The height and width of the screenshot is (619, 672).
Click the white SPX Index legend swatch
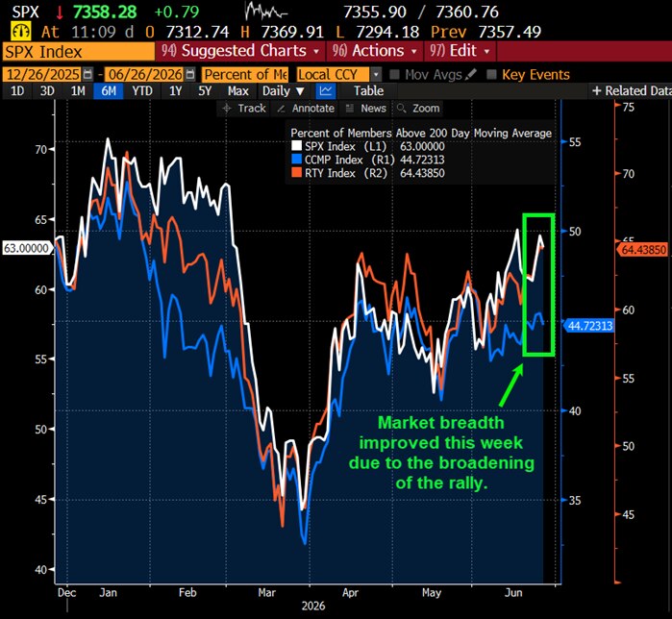[296, 146]
